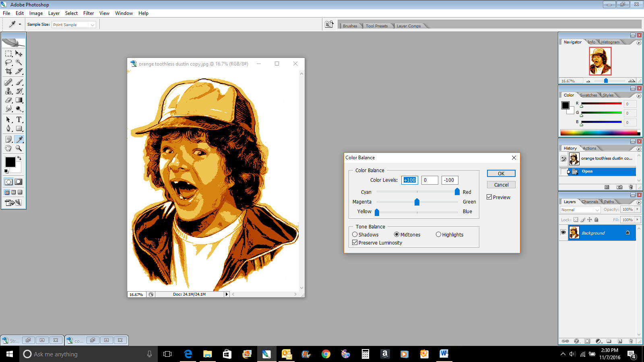Select the Path Selection tool
644x362 pixels.
click(8, 119)
